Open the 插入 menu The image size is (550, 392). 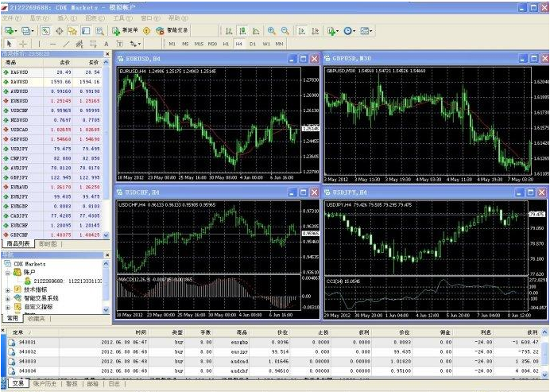coord(67,18)
